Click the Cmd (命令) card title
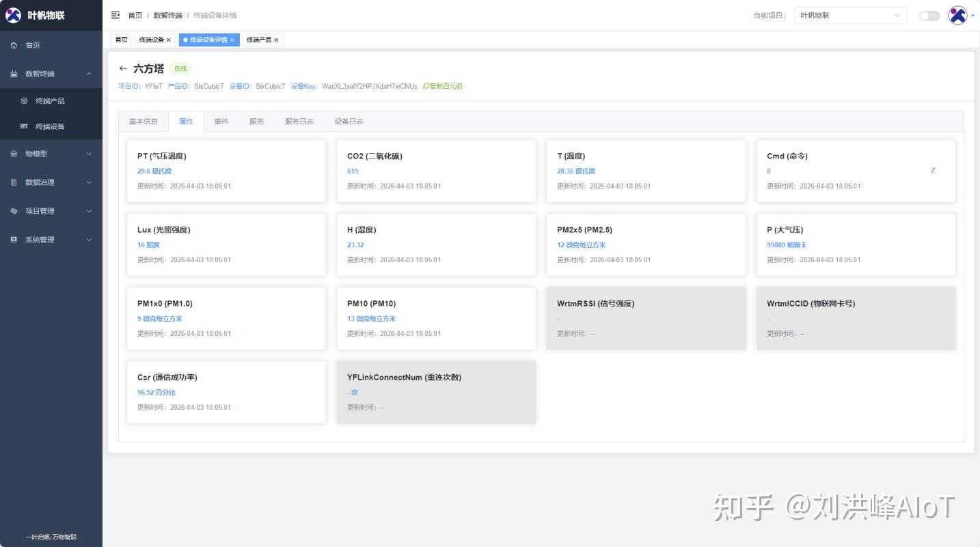 tap(787, 156)
